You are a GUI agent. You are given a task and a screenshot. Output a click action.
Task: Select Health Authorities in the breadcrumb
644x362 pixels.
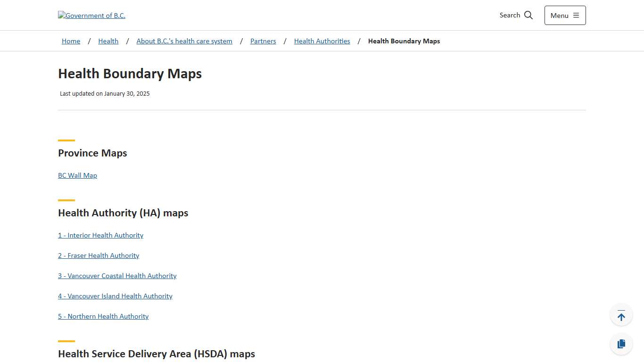click(x=322, y=41)
